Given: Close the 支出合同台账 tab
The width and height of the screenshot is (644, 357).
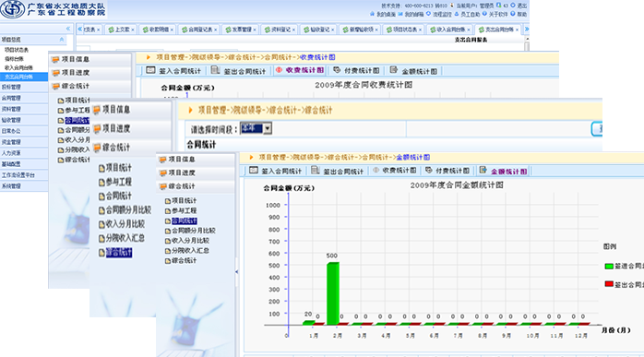Looking at the screenshot, I should coord(517,30).
